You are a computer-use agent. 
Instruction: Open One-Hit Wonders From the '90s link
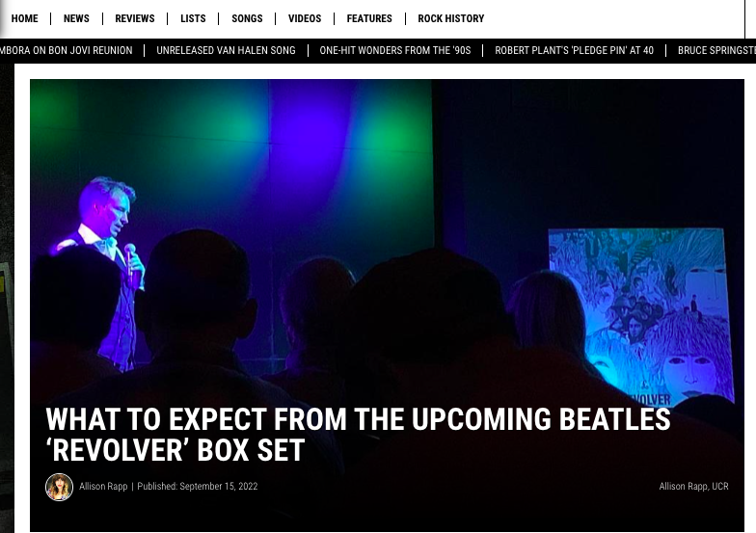[x=395, y=50]
